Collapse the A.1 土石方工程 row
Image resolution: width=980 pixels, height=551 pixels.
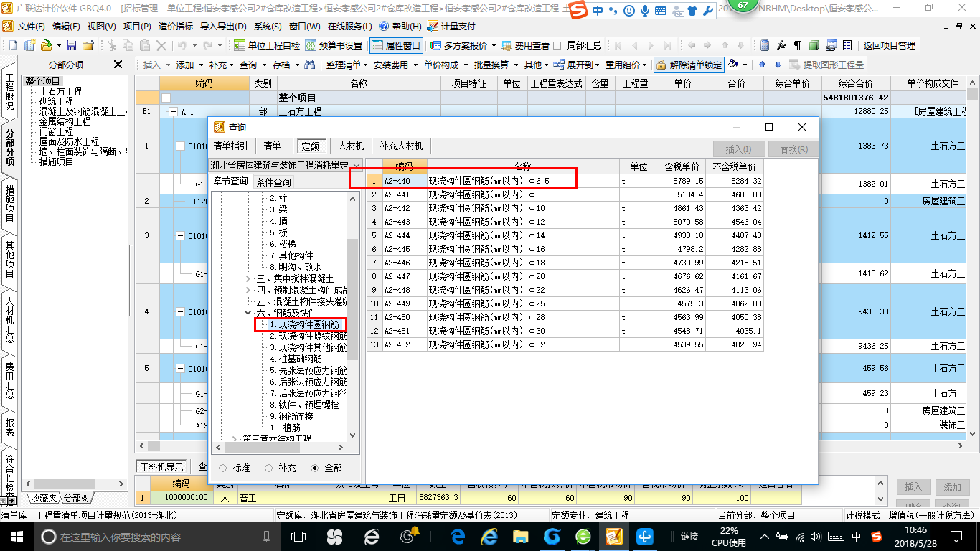(x=172, y=112)
